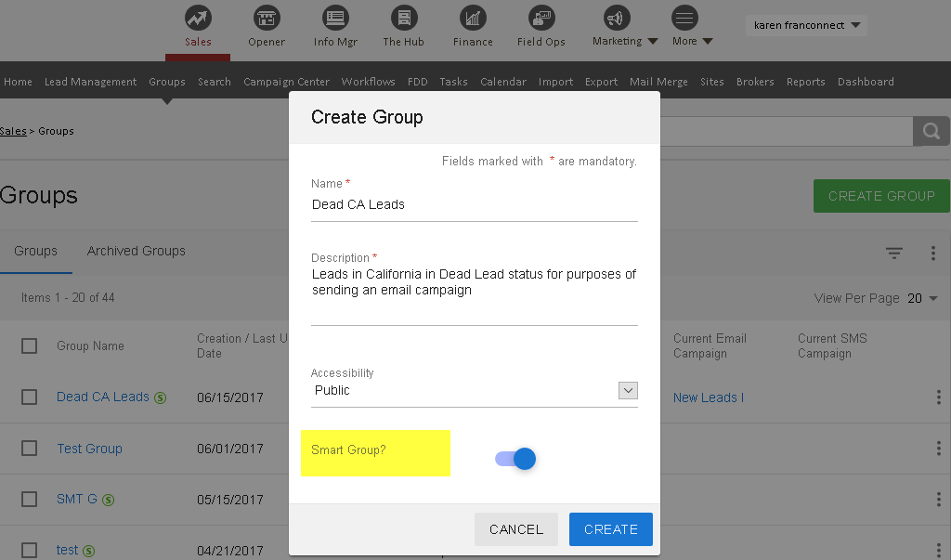This screenshot has width=951, height=560.
Task: Open the View Per Page dropdown
Action: click(x=922, y=298)
